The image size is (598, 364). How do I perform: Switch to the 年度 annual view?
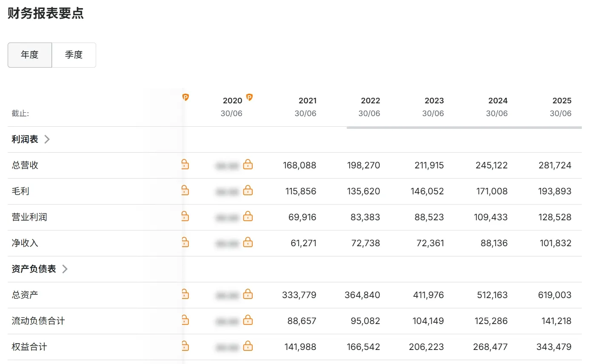[x=30, y=55]
